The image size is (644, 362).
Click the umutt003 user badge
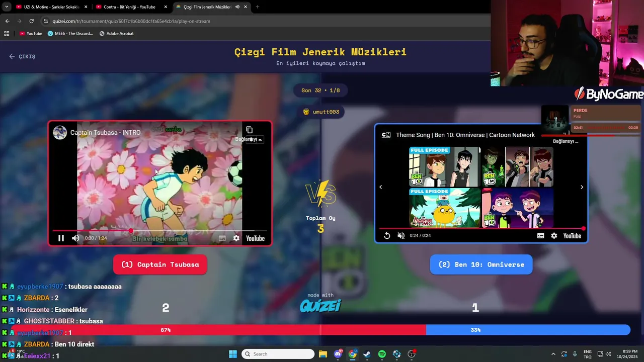coord(320,112)
